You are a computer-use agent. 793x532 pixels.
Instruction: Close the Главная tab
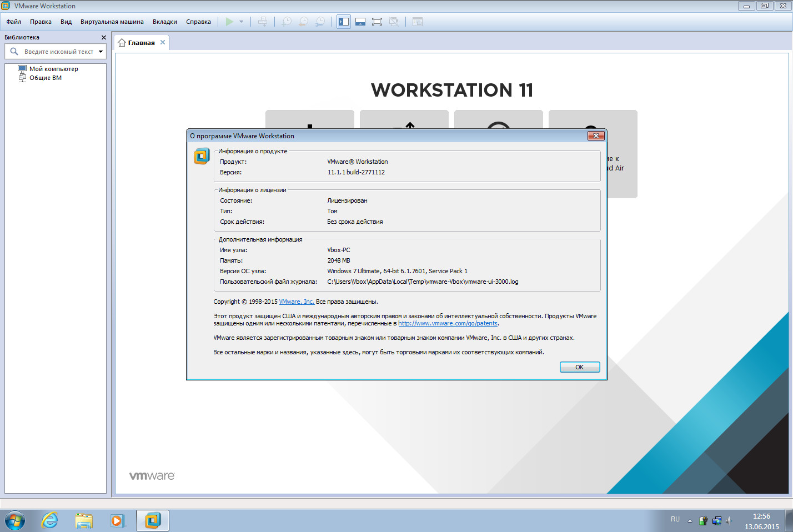tap(163, 42)
